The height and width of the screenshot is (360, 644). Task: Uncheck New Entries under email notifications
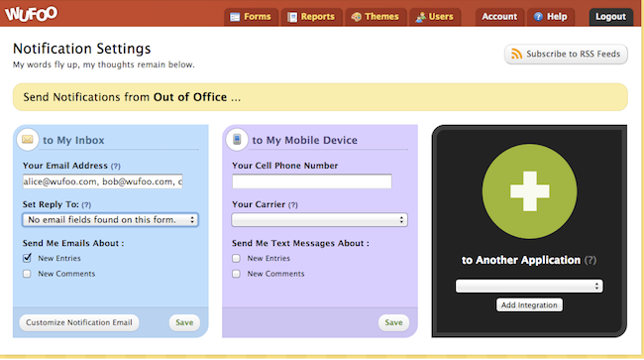point(27,258)
